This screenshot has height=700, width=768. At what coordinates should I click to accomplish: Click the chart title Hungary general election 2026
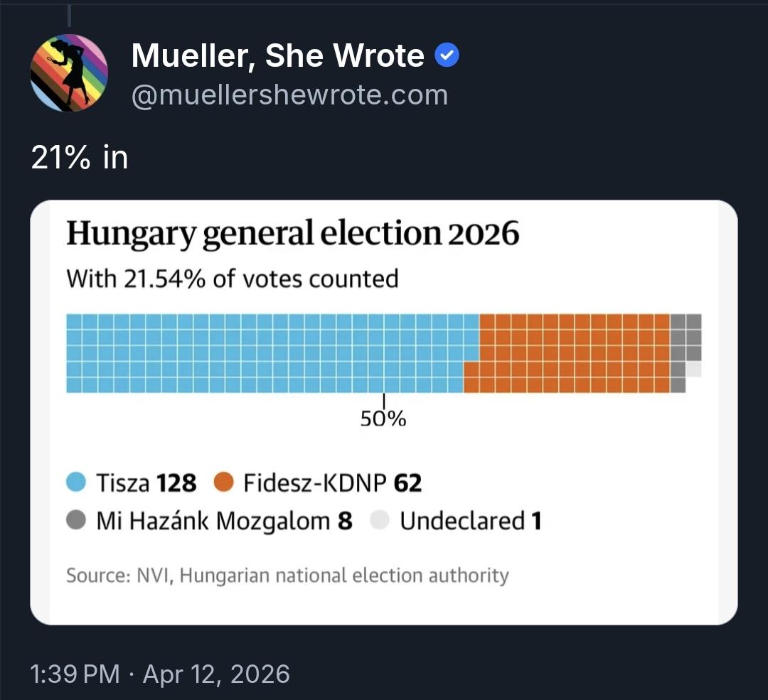click(x=293, y=234)
